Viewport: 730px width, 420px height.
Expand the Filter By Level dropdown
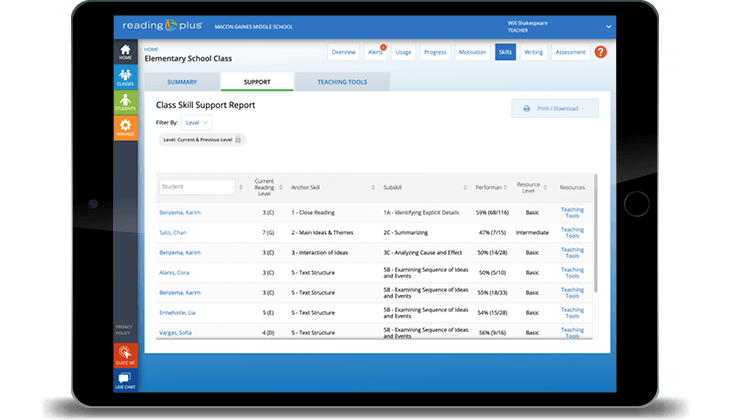coord(196,122)
